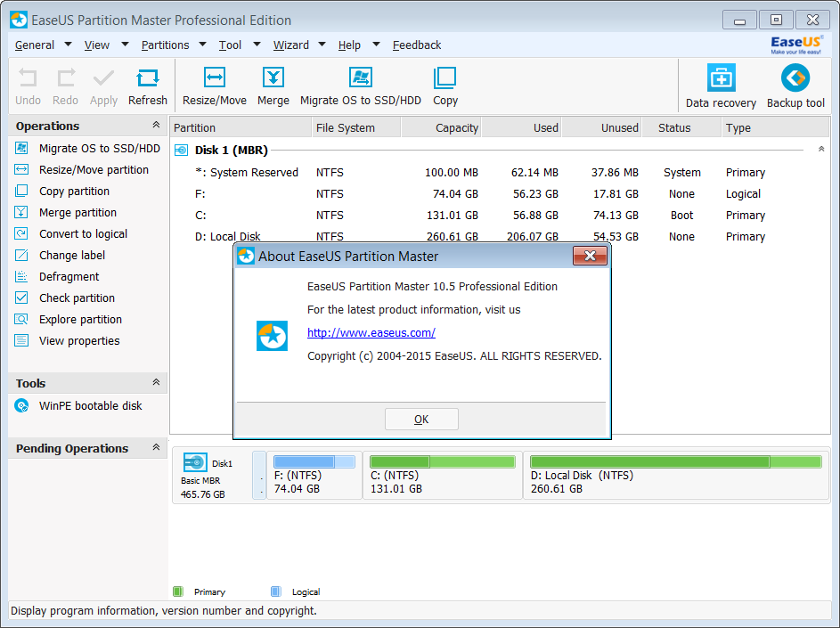Click the Redo toolbar icon
Screen dimensions: 840x628
65,78
